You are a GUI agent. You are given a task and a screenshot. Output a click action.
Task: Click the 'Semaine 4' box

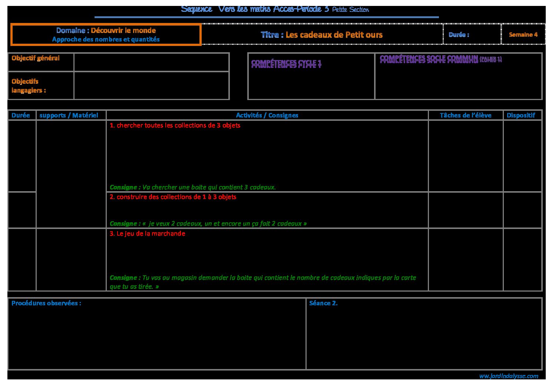click(x=523, y=34)
